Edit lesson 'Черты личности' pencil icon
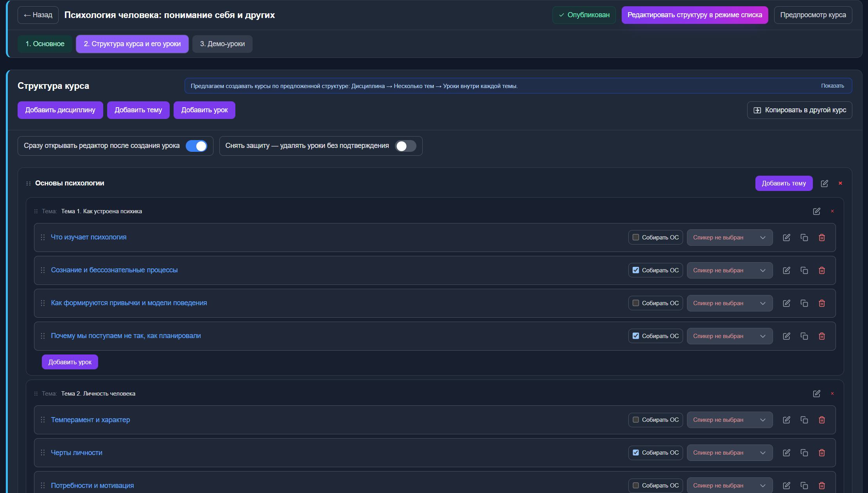The height and width of the screenshot is (493, 868). (787, 453)
